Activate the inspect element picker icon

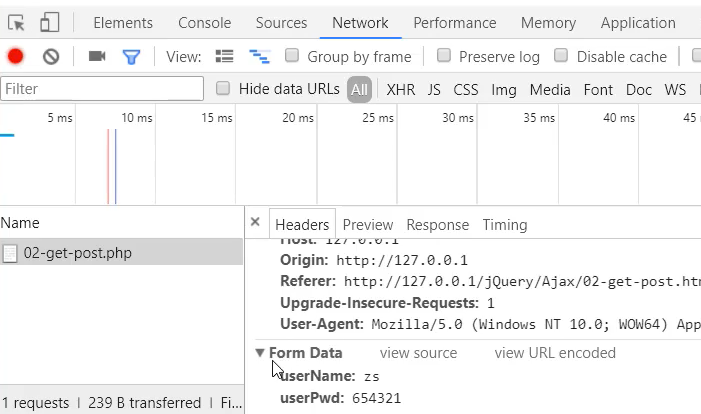click(x=17, y=22)
